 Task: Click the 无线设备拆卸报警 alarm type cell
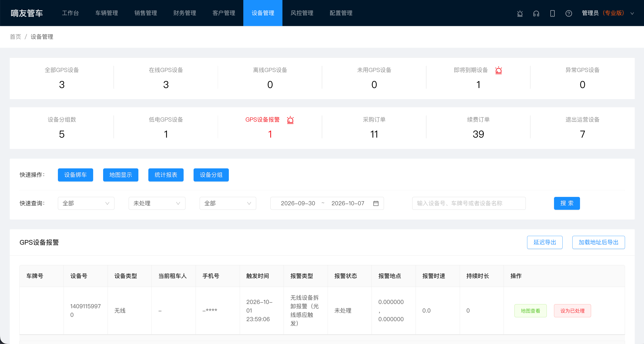click(x=305, y=311)
